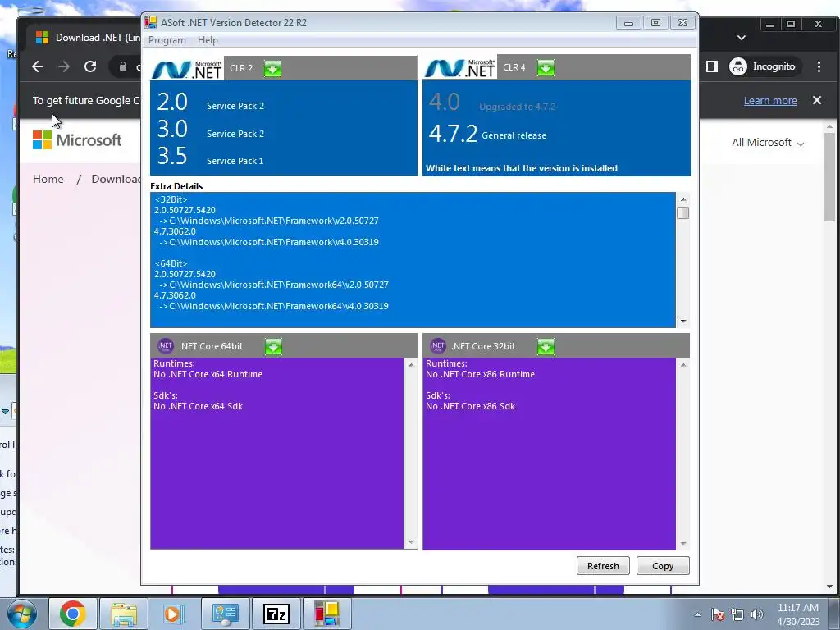Screen dimensions: 840x630
Task: Click the CLR 2 green download arrow
Action: [272, 69]
